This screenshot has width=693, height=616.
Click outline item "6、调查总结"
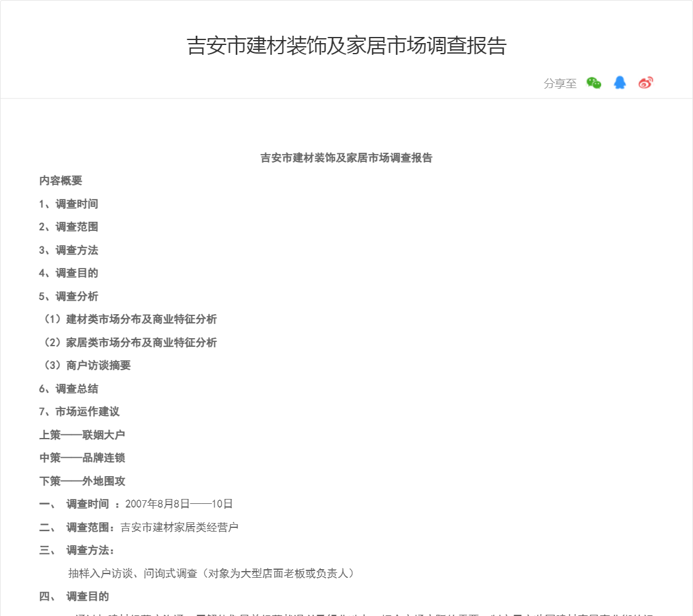(68, 389)
